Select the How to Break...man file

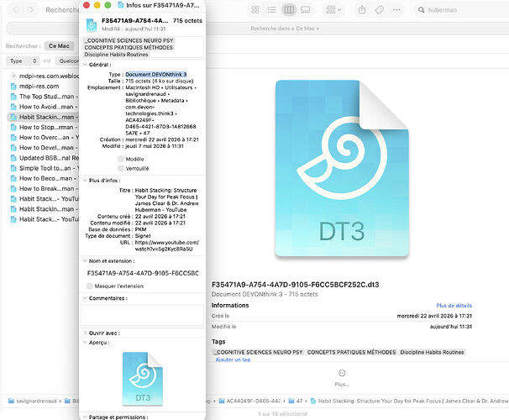(x=45, y=188)
